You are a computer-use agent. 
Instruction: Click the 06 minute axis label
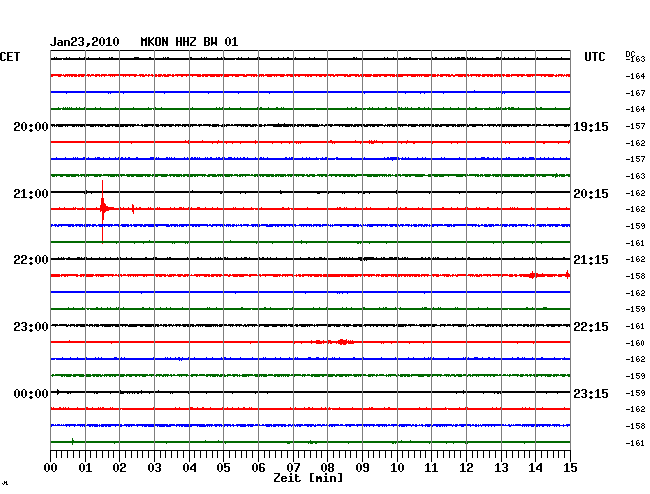tap(258, 468)
